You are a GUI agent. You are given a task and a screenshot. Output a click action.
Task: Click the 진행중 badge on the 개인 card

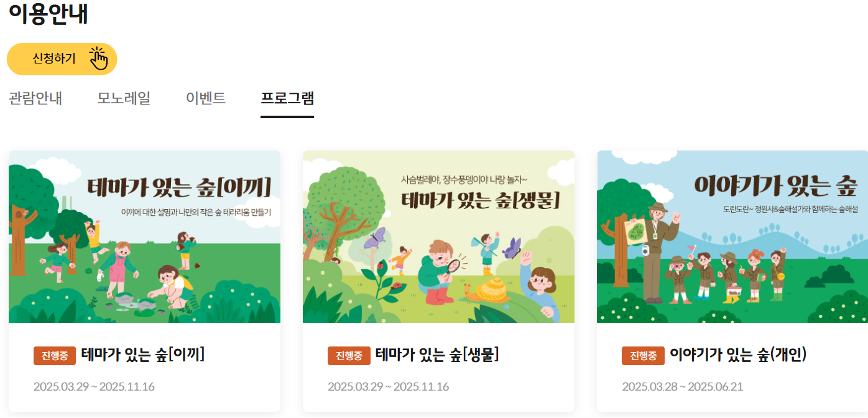[643, 356]
